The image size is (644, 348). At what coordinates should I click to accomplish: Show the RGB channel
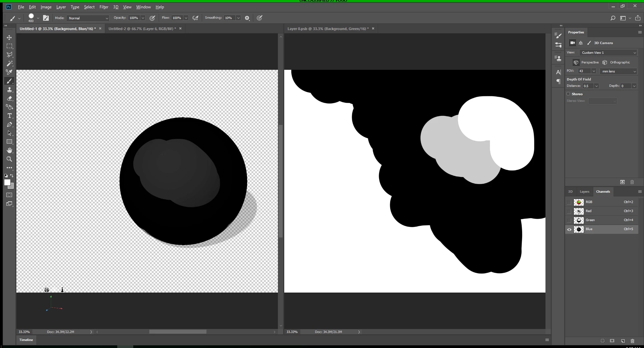(569, 202)
